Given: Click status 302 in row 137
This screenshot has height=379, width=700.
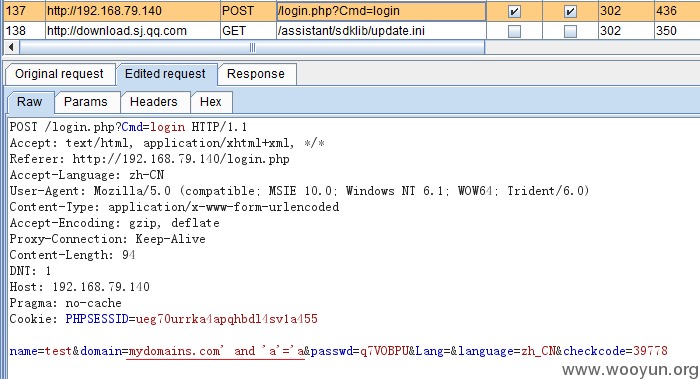Looking at the screenshot, I should (626, 11).
